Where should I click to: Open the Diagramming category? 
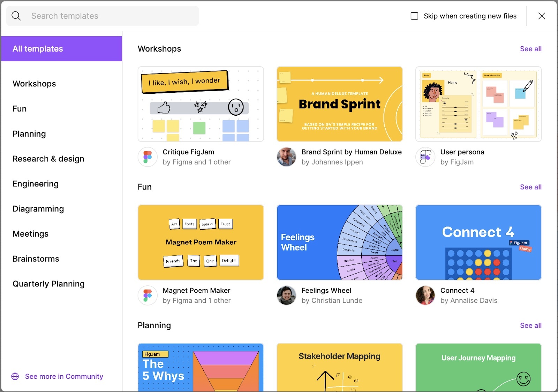pyautogui.click(x=38, y=209)
